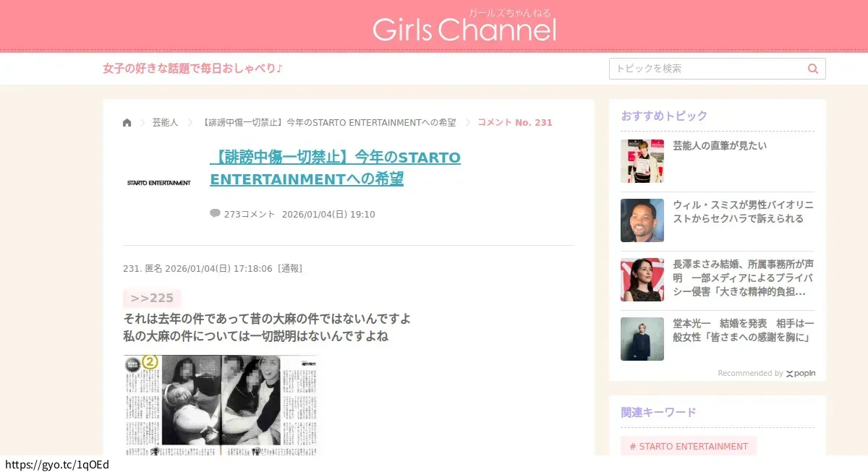Open the topic title heading link
Image resolution: width=868 pixels, height=472 pixels.
(x=335, y=168)
